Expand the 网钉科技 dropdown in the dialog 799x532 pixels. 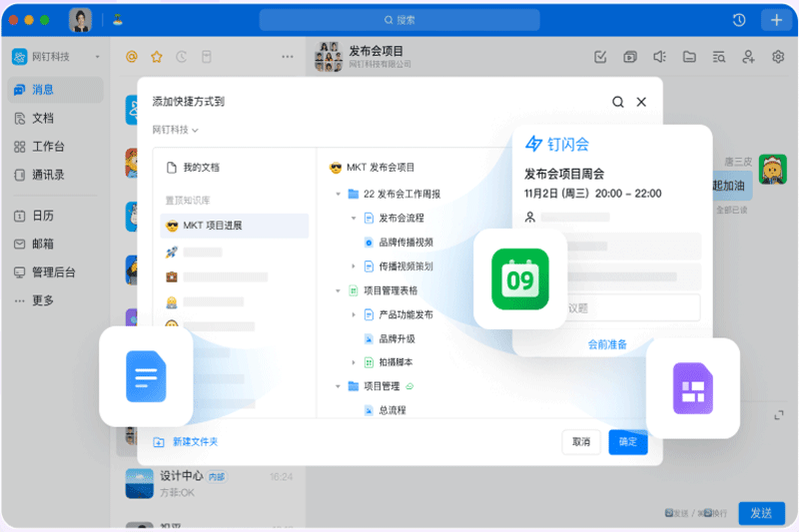tap(176, 130)
